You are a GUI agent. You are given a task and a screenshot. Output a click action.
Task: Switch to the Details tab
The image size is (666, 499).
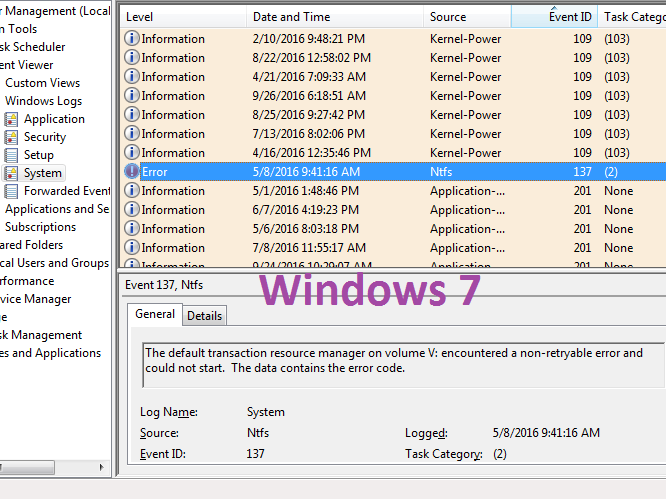click(x=204, y=316)
